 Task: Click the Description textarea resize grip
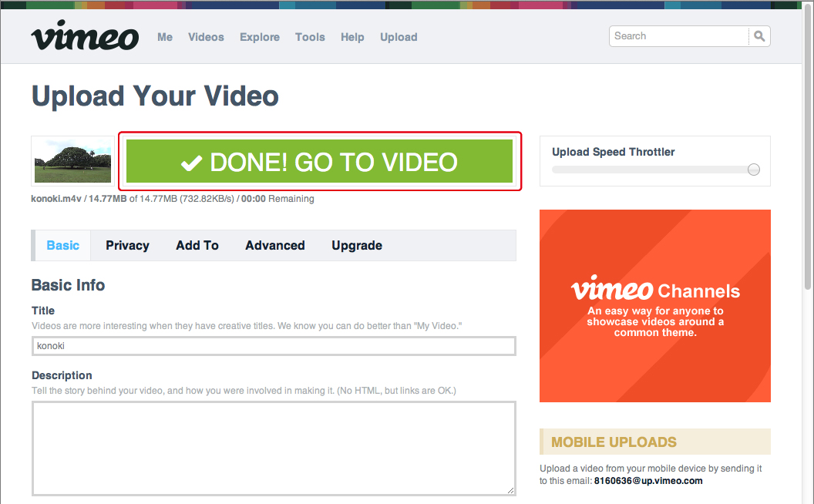(x=510, y=490)
